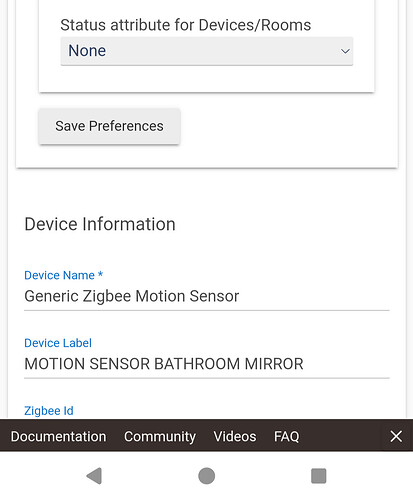The image size is (413, 500).
Task: Open the Community link
Action: coord(160,436)
